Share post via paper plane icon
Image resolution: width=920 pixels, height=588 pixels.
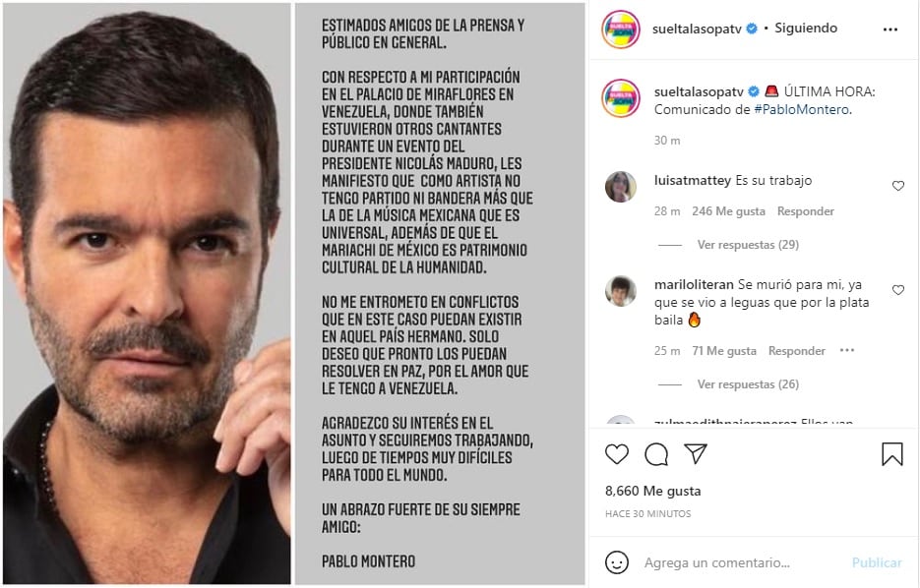point(696,454)
